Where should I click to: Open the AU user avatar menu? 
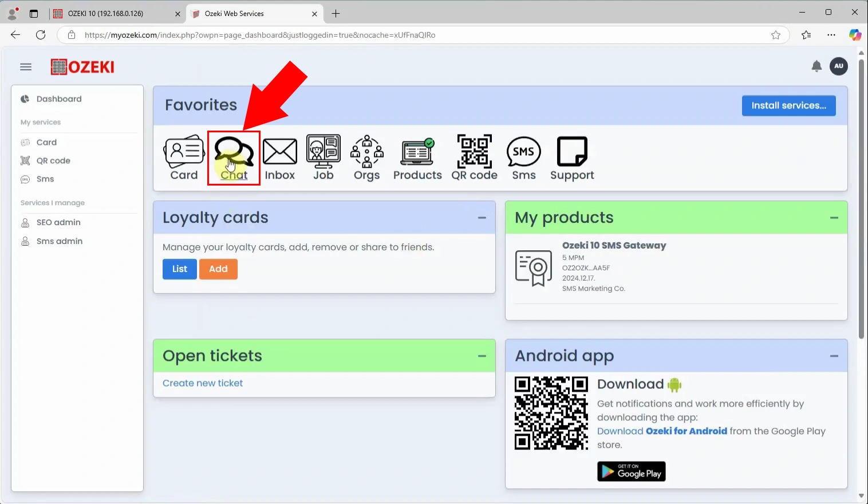[839, 66]
